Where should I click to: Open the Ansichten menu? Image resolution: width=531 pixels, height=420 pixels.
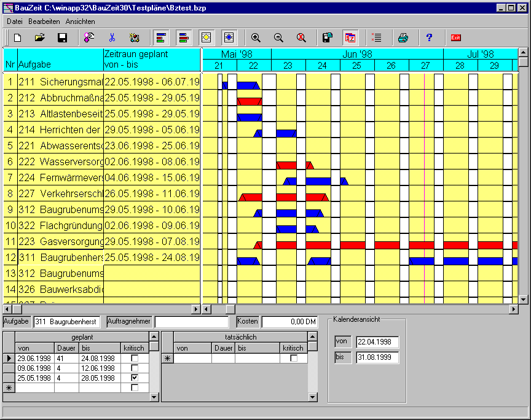point(80,21)
